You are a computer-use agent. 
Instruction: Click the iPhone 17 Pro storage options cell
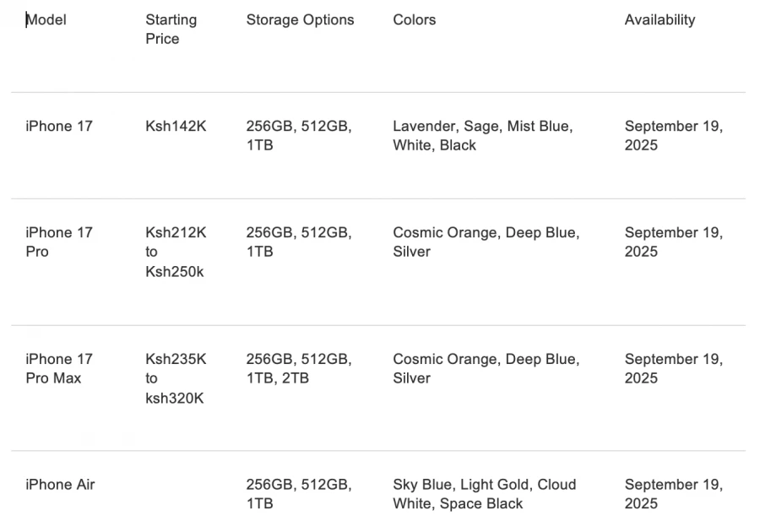tap(299, 242)
